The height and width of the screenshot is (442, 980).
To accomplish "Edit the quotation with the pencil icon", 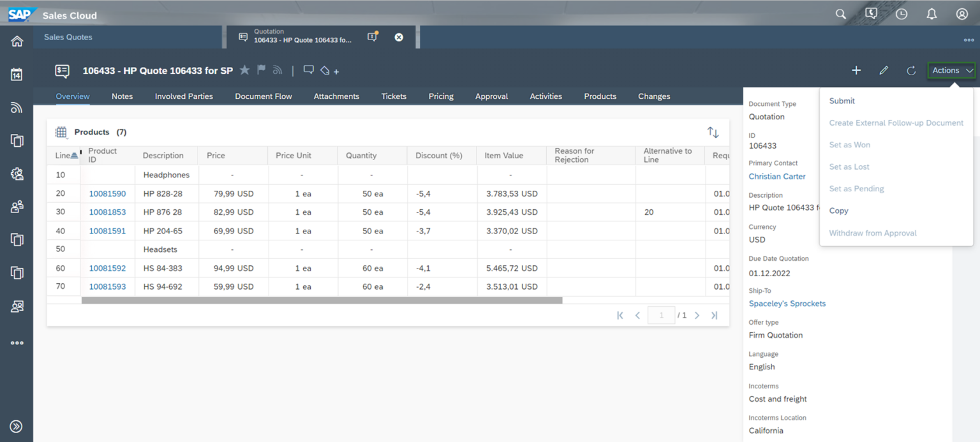I will pyautogui.click(x=884, y=70).
